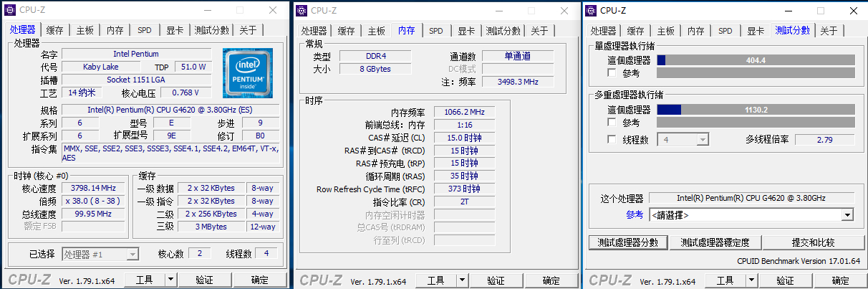This screenshot has height=289, width=868.
Task: Click the 參考 link beside <請選擇>
Action: coord(635,214)
